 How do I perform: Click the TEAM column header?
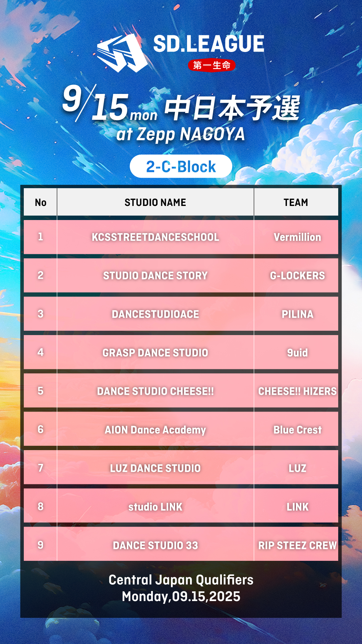(x=296, y=202)
